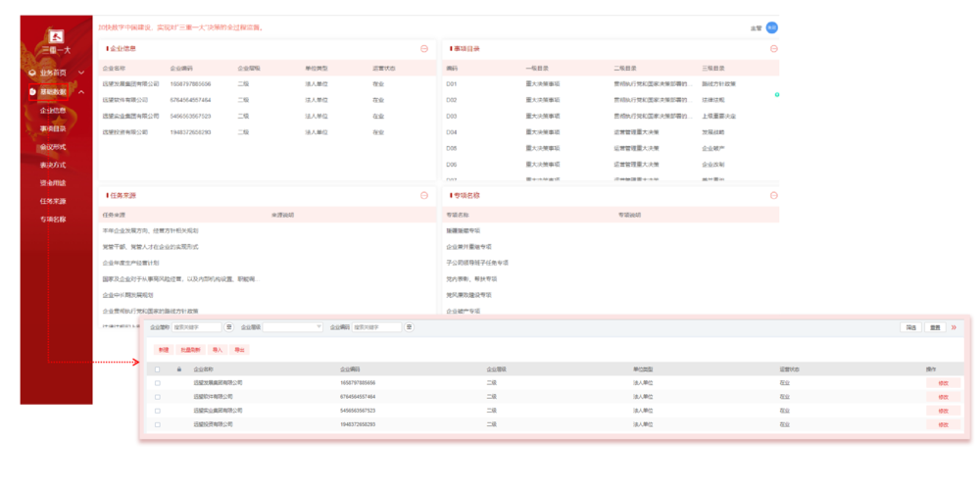Viewport: 980px width, 490px height.
Task: Open 会议形式 from the sidebar menu
Action: point(53,147)
